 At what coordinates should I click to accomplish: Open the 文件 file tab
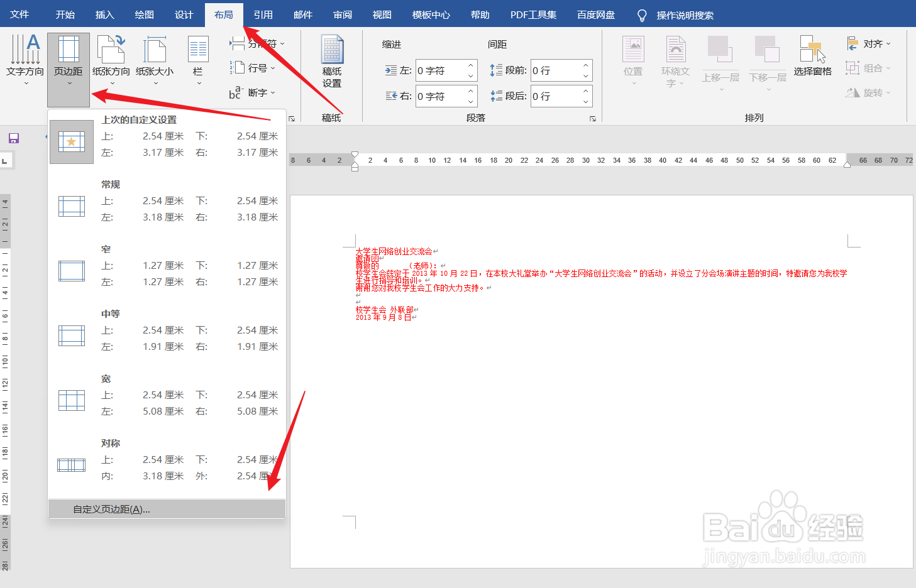[19, 14]
